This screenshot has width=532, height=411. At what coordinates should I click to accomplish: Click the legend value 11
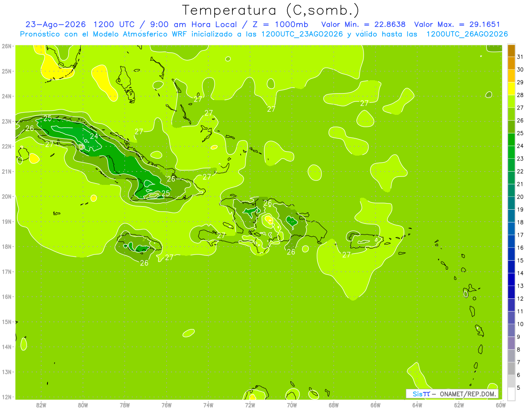coord(520,311)
